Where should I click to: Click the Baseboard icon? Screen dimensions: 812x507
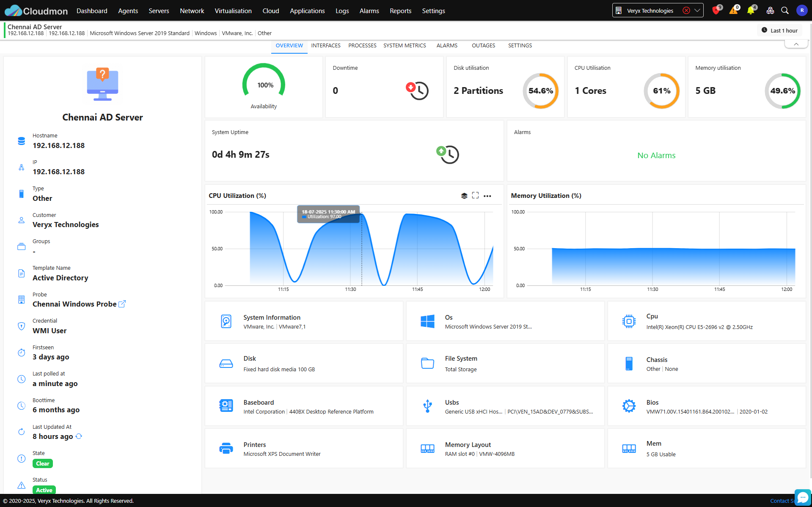click(x=226, y=406)
